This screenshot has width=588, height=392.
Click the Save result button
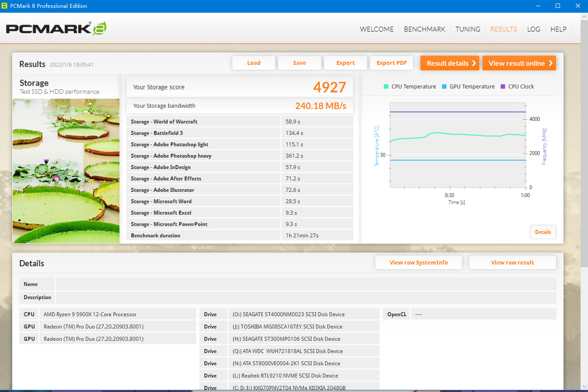300,63
